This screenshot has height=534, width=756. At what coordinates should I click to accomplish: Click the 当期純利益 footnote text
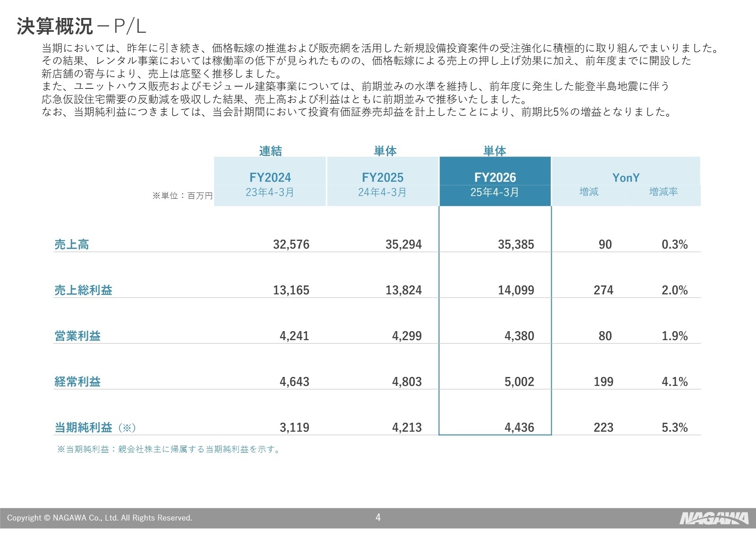tap(169, 449)
